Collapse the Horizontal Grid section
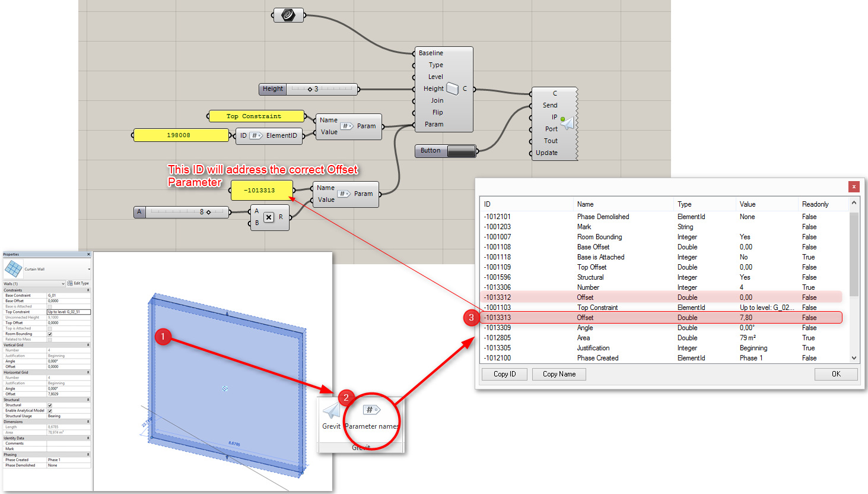Viewport: 868px width, 494px height. pyautogui.click(x=88, y=372)
